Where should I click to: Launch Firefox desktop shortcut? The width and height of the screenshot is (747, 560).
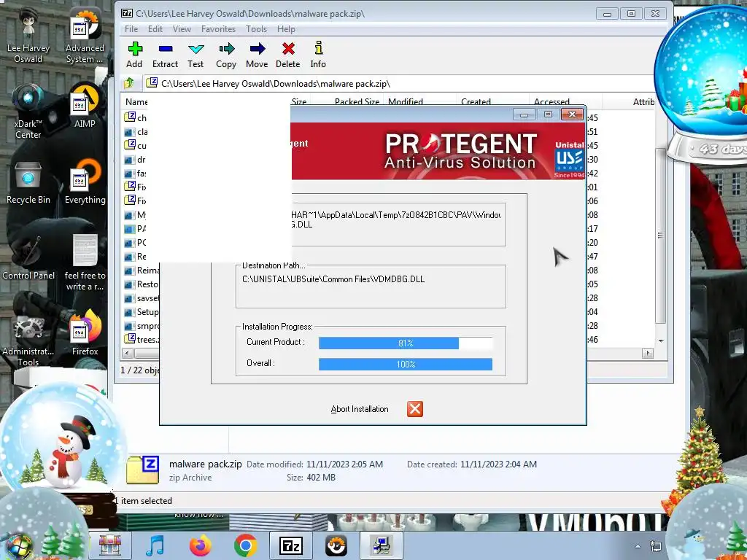tap(85, 333)
